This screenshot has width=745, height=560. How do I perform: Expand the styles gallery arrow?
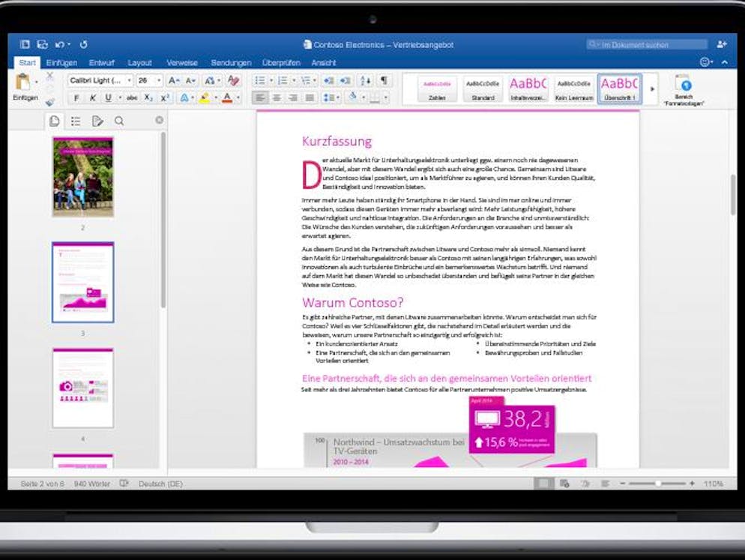pos(652,89)
